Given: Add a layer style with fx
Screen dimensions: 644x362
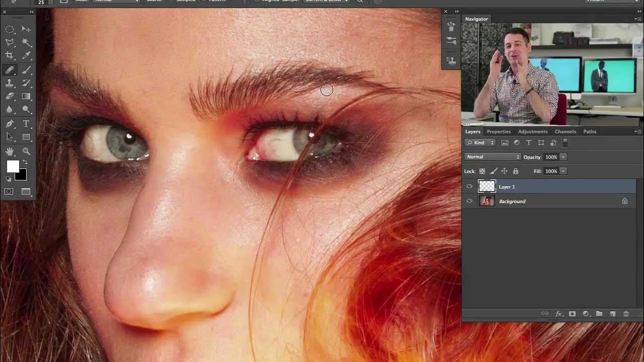Looking at the screenshot, I should pyautogui.click(x=558, y=314).
